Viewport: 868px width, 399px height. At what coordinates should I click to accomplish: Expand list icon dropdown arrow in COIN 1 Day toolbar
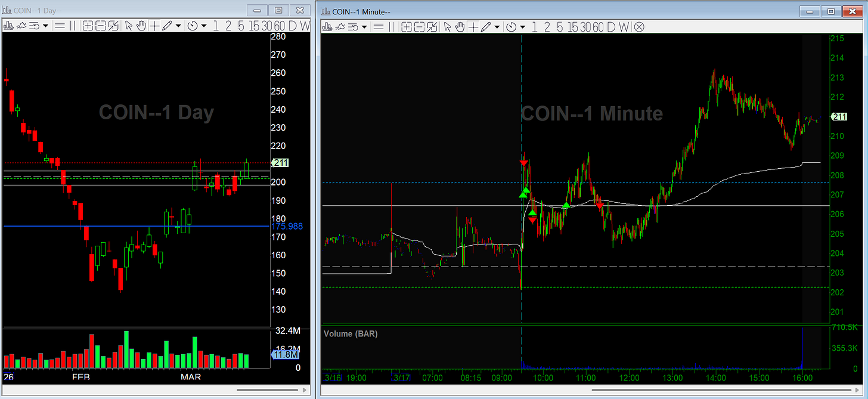pos(45,26)
